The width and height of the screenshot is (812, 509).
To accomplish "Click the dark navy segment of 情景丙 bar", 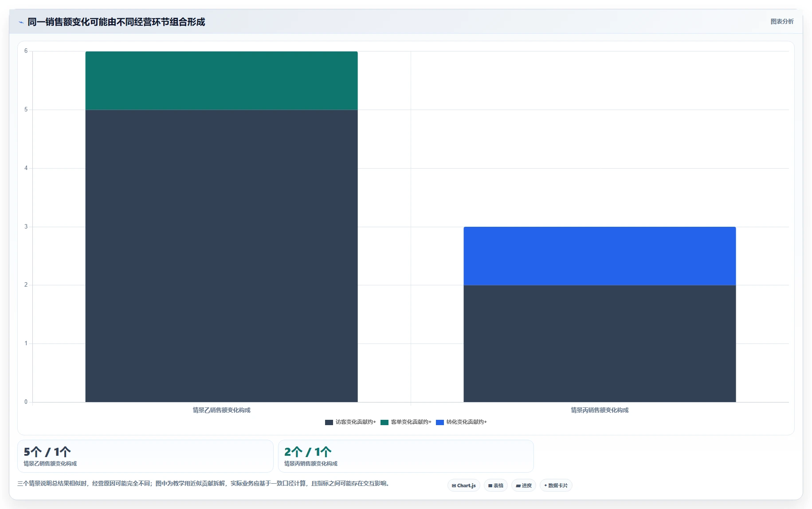I will click(600, 343).
